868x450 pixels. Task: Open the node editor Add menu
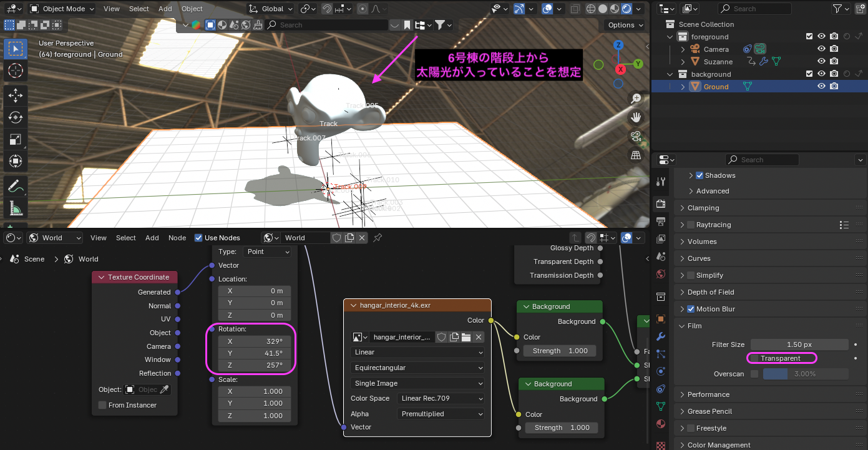coord(152,238)
